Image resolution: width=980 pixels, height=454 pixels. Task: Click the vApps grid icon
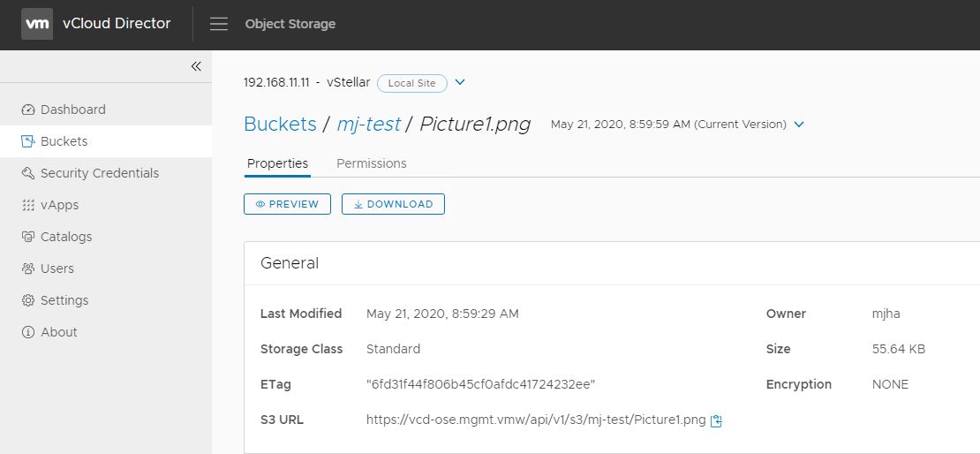coord(28,205)
